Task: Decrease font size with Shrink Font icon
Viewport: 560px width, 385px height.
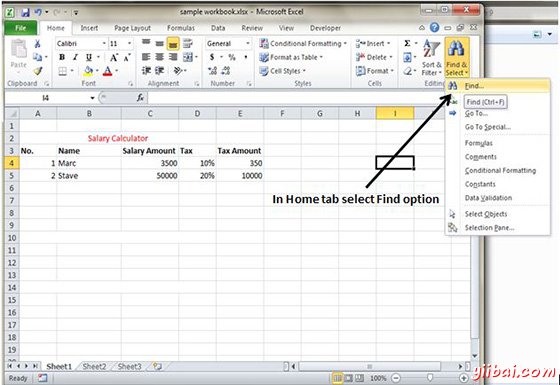Action: tap(127, 57)
